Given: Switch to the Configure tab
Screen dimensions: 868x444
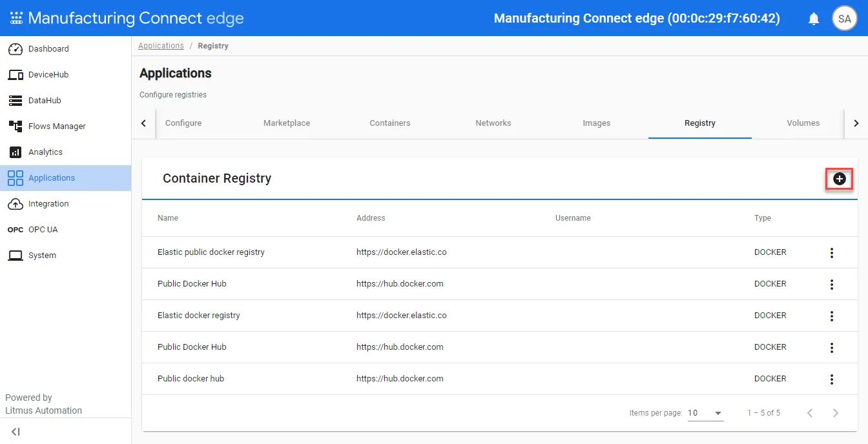Looking at the screenshot, I should [183, 123].
